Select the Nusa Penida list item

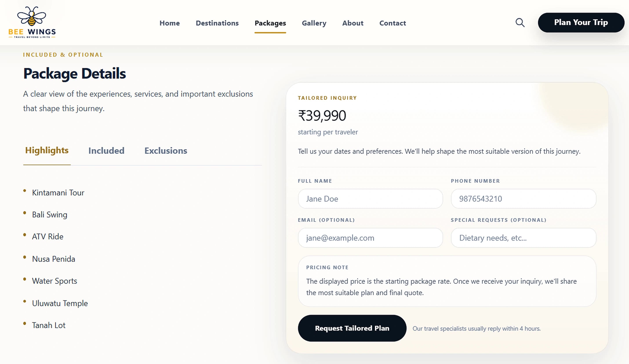click(x=54, y=259)
